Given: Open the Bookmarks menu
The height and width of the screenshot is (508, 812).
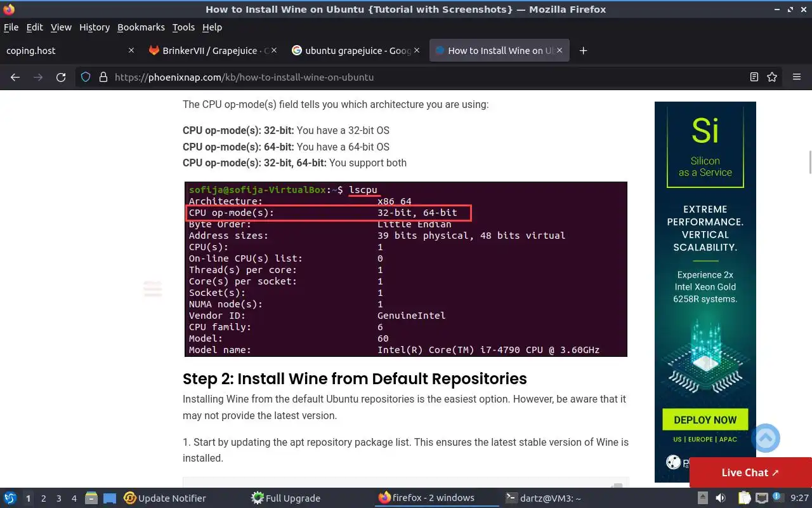Looking at the screenshot, I should click(x=141, y=27).
